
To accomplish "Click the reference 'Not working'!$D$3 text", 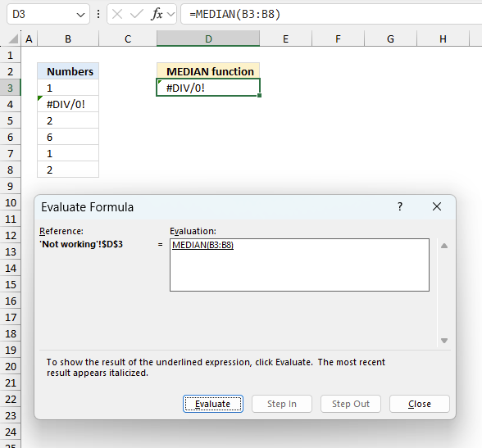I will coord(81,244).
